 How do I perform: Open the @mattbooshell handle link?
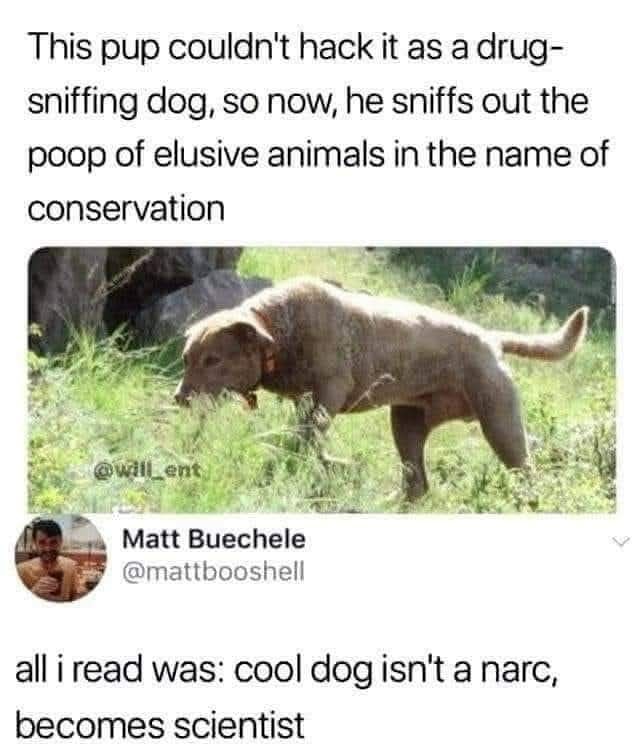click(214, 571)
